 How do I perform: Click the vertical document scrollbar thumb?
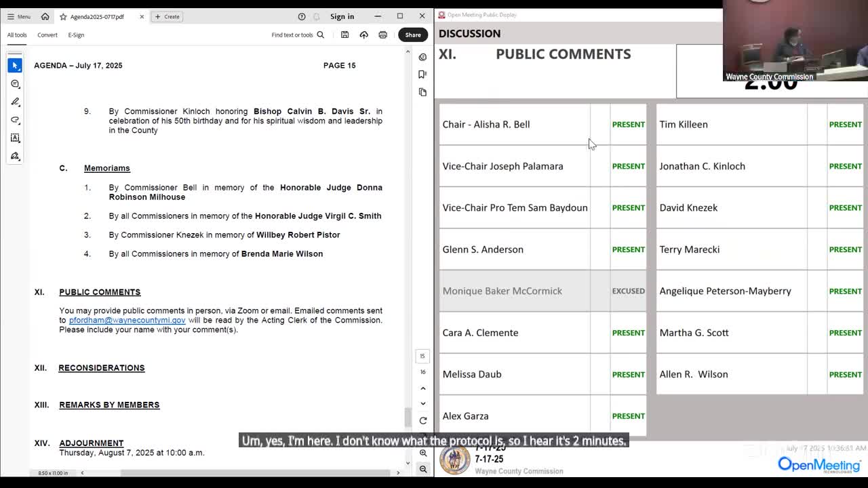click(x=408, y=417)
